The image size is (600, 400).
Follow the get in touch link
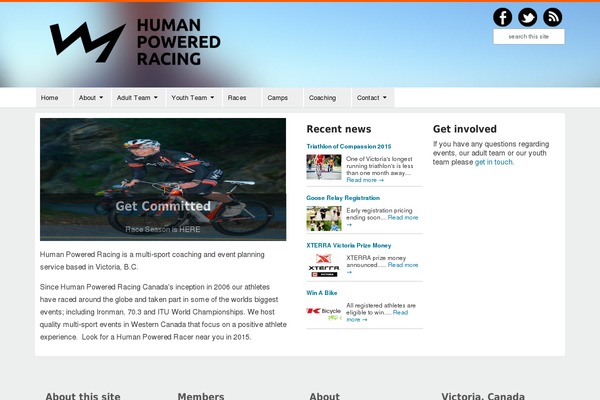point(494,162)
